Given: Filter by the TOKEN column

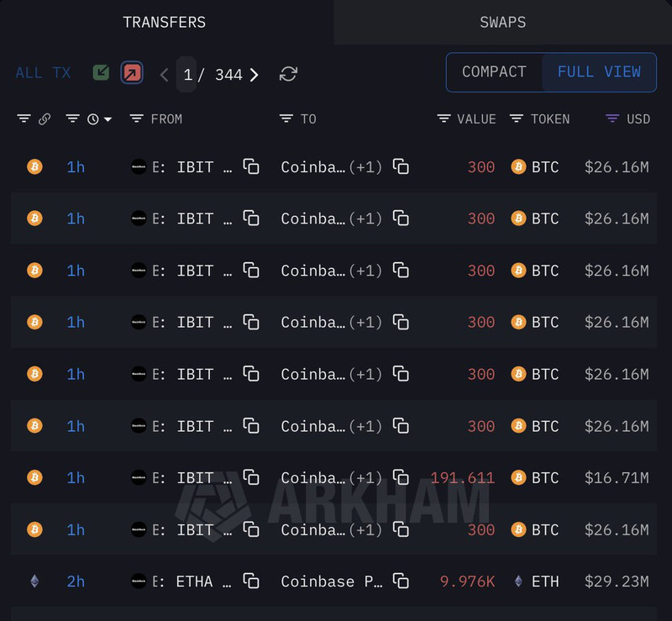Looking at the screenshot, I should pyautogui.click(x=517, y=119).
